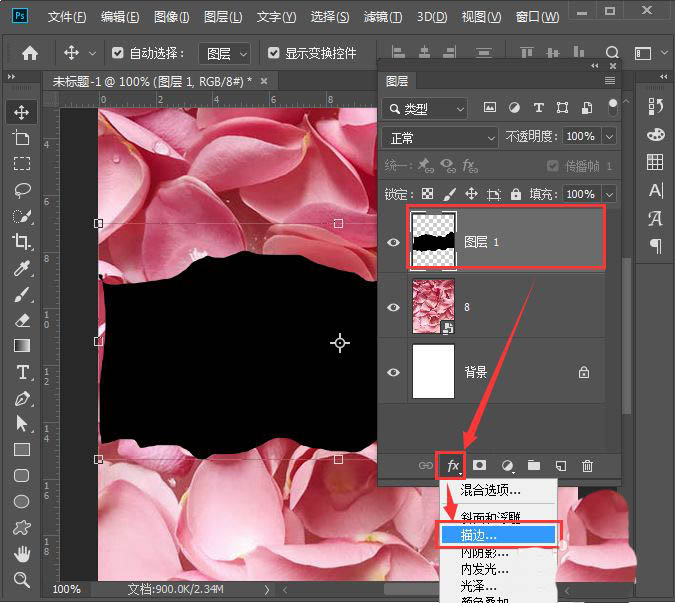The image size is (675, 603).
Task: Select the Lasso tool
Action: point(21,190)
